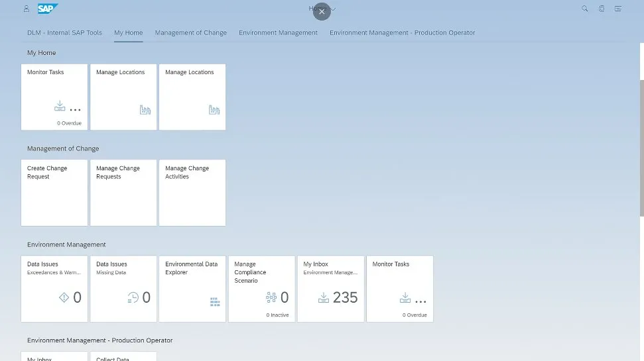Click warning diamond icon on Data Issues

pos(64,297)
